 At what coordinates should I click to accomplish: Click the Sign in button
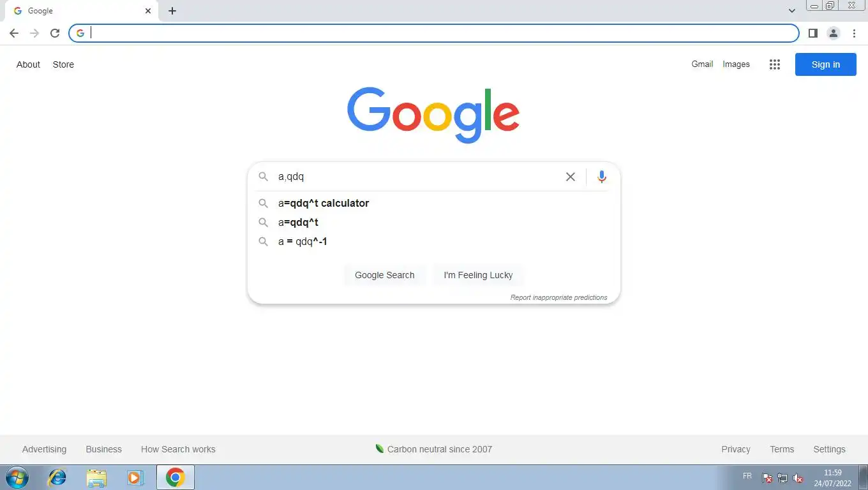[826, 64]
